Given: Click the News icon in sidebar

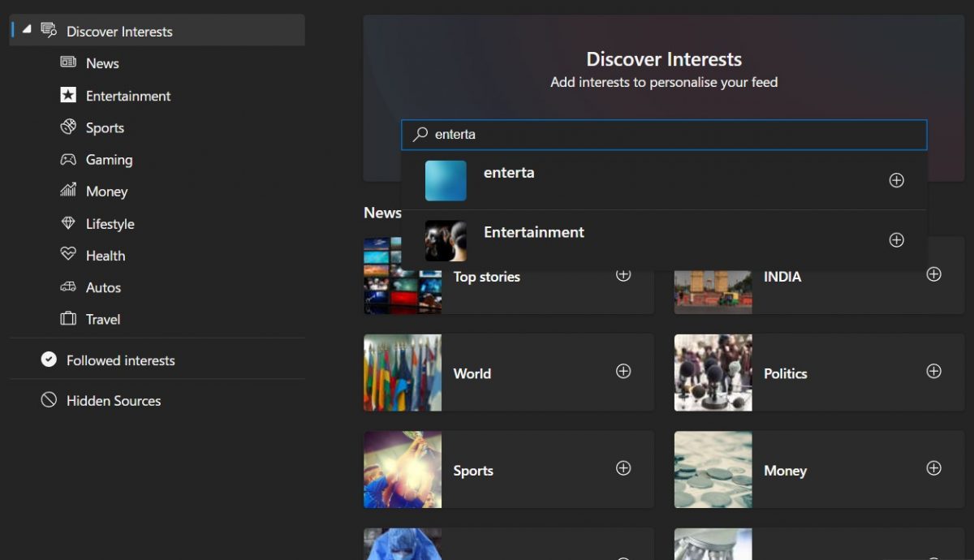Looking at the screenshot, I should pyautogui.click(x=68, y=63).
